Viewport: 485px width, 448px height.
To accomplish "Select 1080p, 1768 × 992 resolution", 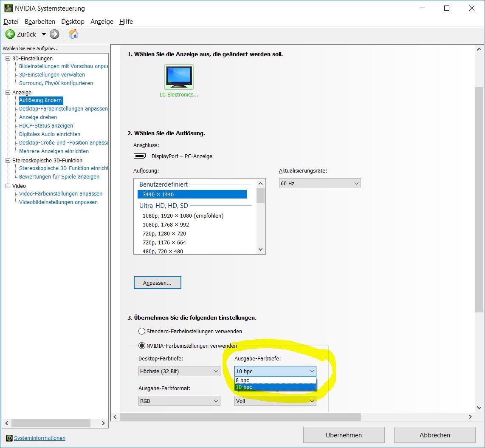I will click(166, 225).
